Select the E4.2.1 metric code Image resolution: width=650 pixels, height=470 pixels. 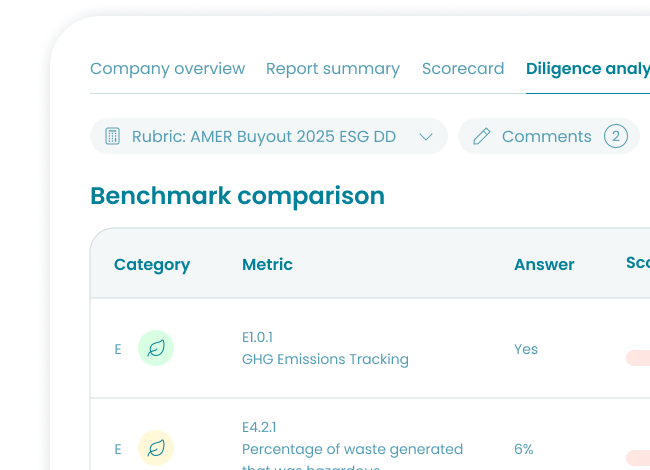click(x=259, y=427)
